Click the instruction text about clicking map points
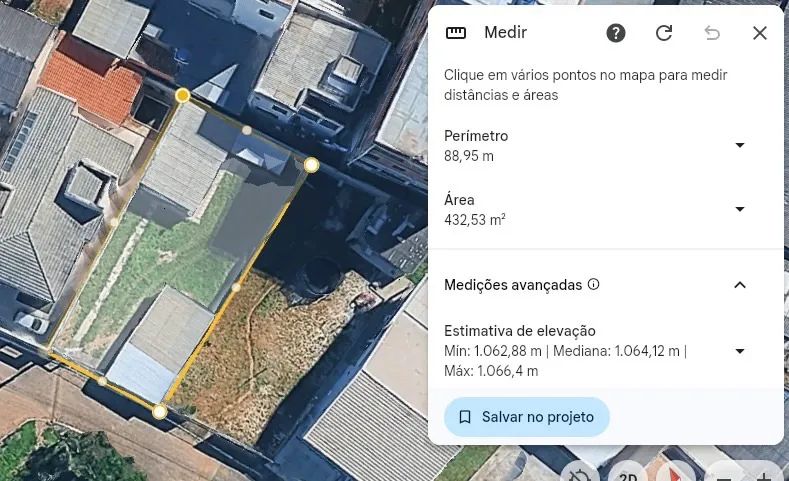The width and height of the screenshot is (789, 481). (x=586, y=85)
